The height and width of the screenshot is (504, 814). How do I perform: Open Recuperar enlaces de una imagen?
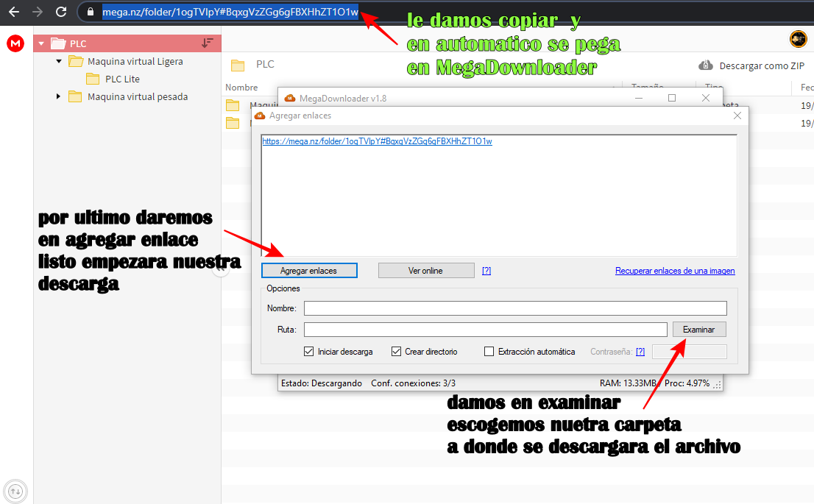point(675,271)
